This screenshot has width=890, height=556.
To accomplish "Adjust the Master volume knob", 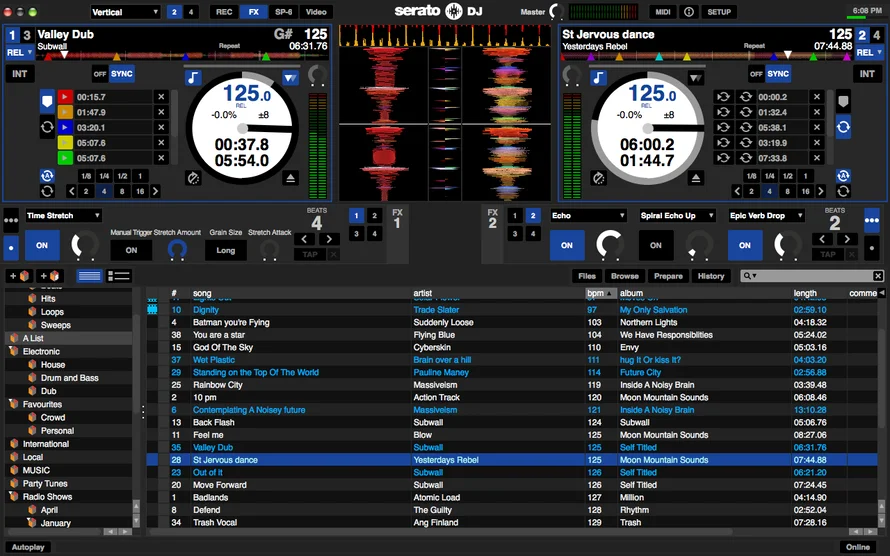I will click(x=557, y=12).
